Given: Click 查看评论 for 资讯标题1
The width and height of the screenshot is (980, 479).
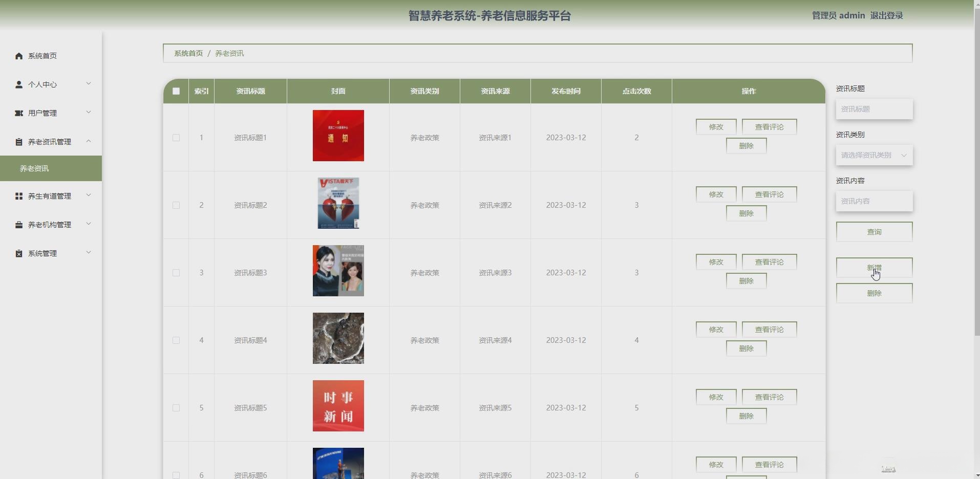Looking at the screenshot, I should [769, 127].
